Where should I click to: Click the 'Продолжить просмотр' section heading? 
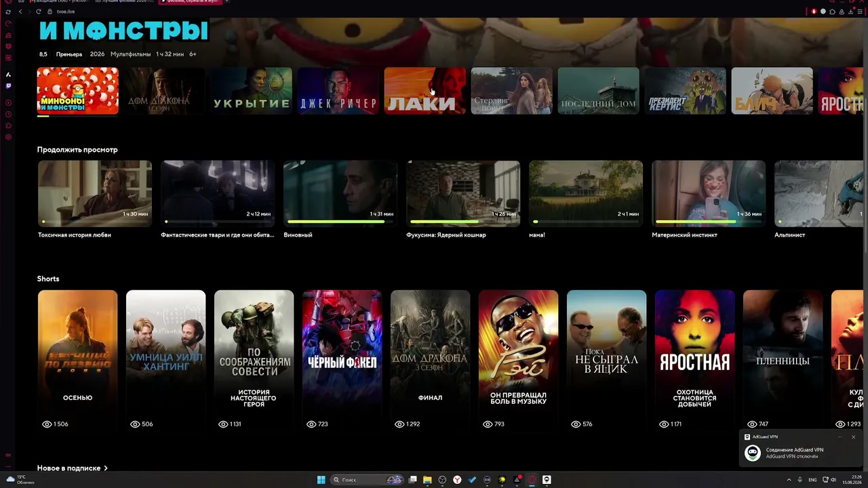[x=77, y=150]
